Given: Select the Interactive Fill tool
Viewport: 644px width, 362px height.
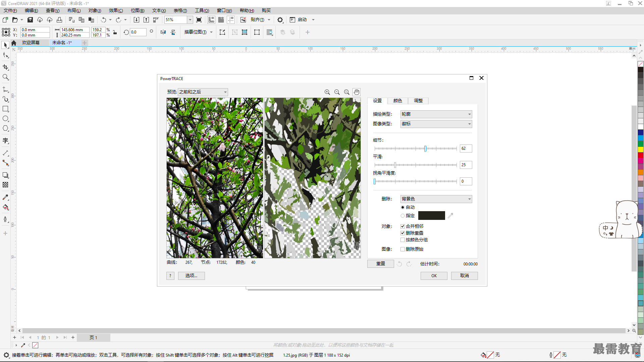Looking at the screenshot, I should click(x=5, y=207).
